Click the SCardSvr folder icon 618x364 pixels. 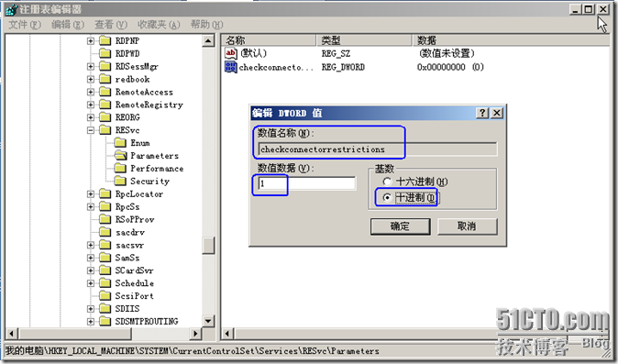tap(105, 270)
